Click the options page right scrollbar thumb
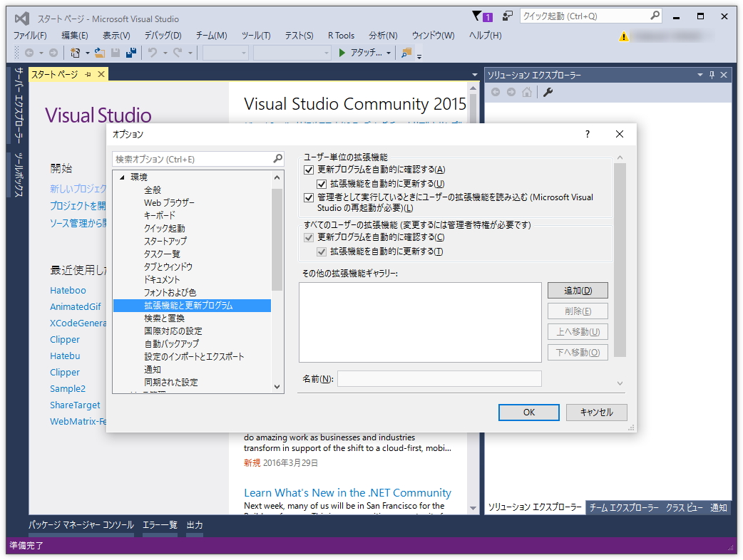This screenshot has height=560, width=743. tap(620, 260)
